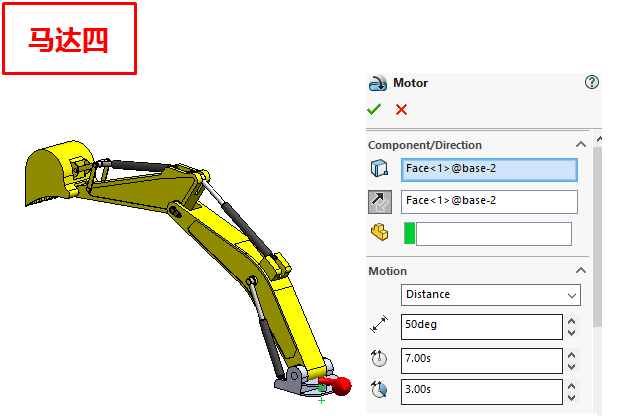Image resolution: width=625 pixels, height=416 pixels.
Task: Click the Motion section label
Action: pyautogui.click(x=387, y=271)
